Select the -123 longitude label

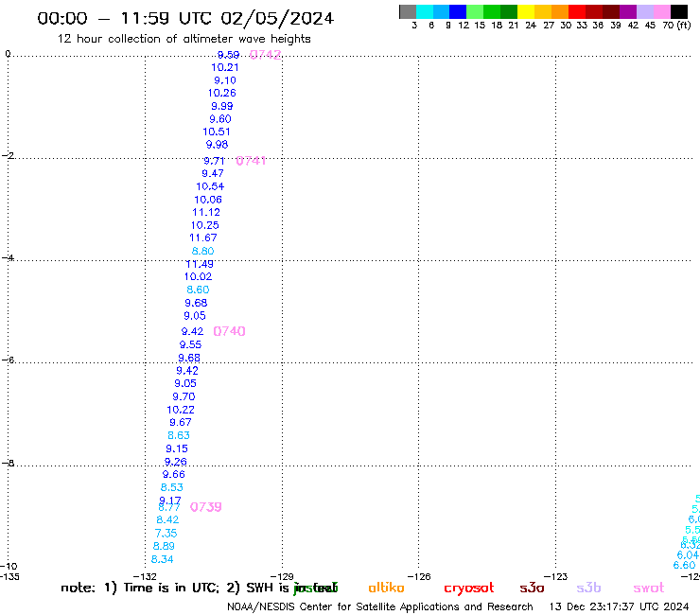coord(555,576)
